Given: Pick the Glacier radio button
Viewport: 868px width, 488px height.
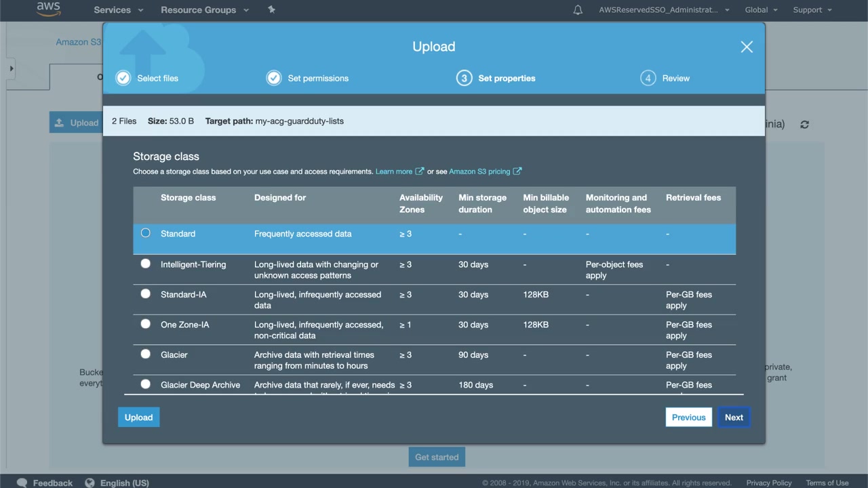Looking at the screenshot, I should click(x=145, y=354).
